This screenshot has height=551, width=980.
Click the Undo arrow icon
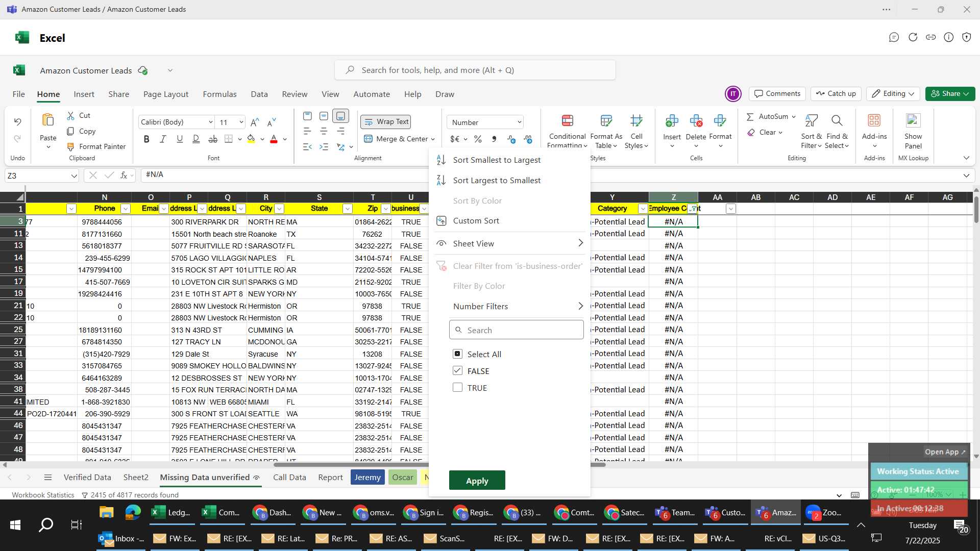tap(17, 121)
